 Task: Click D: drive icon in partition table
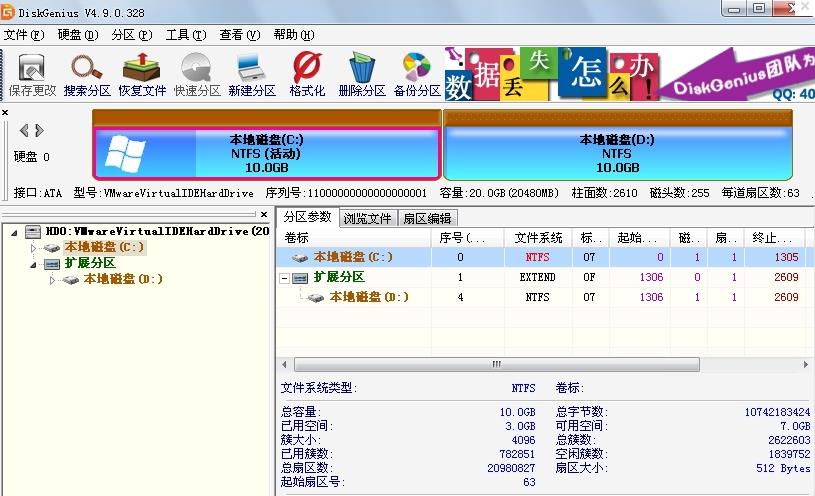coord(316,298)
